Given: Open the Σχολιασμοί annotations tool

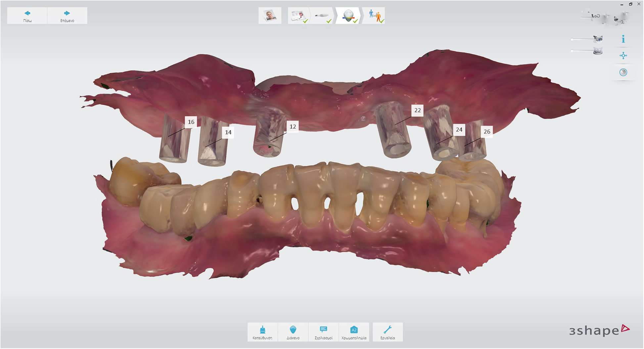Looking at the screenshot, I should point(323,332).
